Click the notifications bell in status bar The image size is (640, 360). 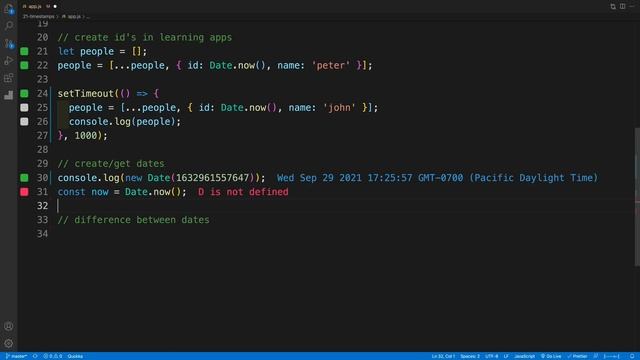[632, 356]
